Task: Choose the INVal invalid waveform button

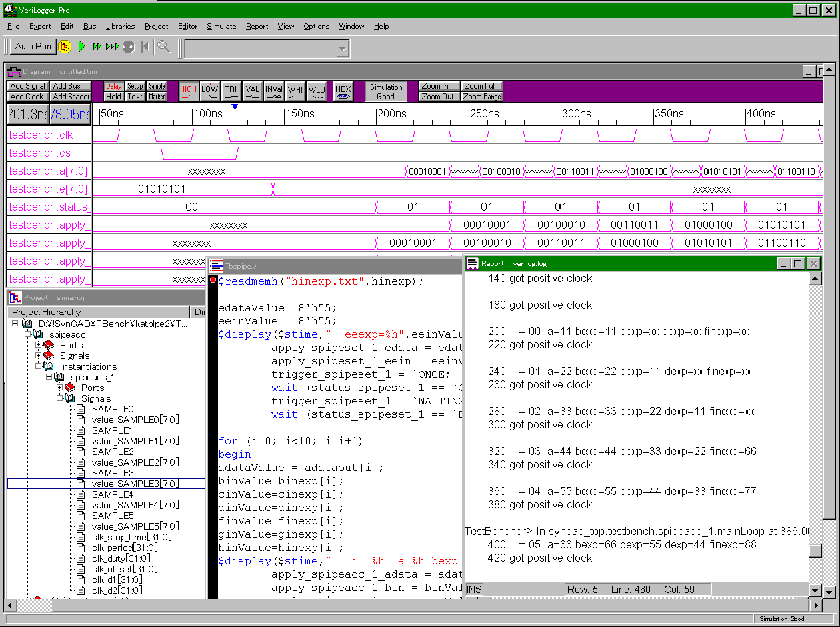Action: click(x=273, y=91)
